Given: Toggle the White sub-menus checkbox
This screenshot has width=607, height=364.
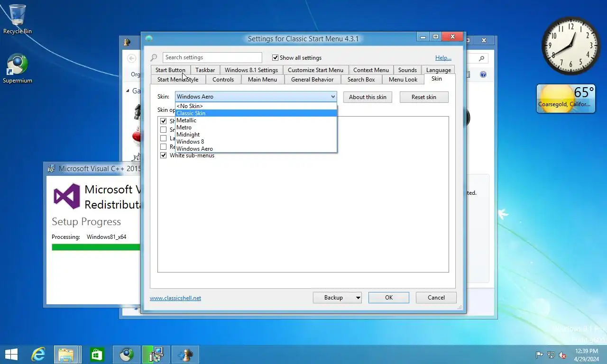Looking at the screenshot, I should tap(164, 155).
